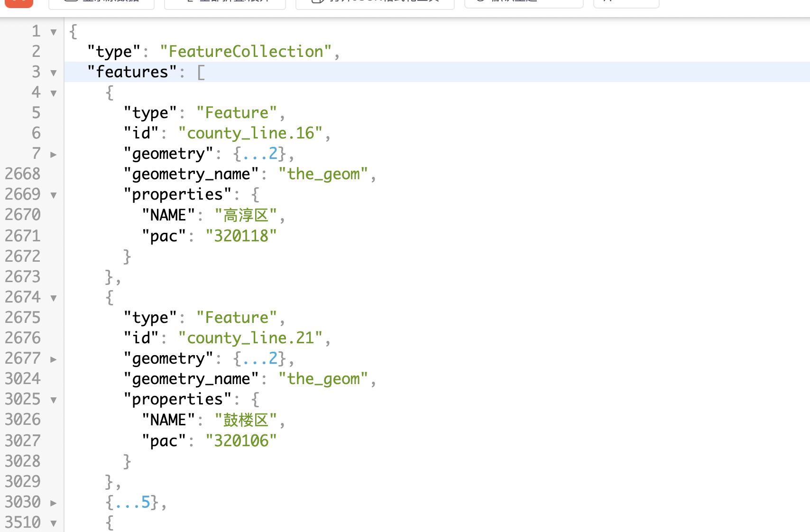
Task: Click line number 2668 in the gutter
Action: [x=23, y=174]
